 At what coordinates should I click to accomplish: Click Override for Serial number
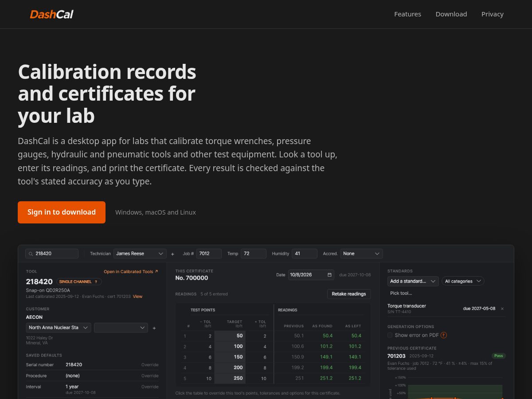[x=150, y=364]
